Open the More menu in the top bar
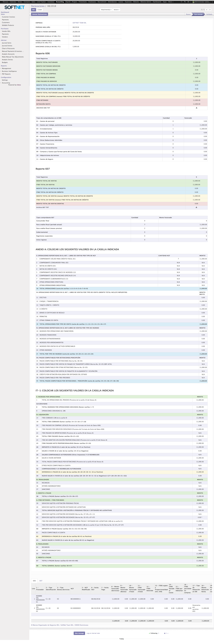Image resolution: width=214 pixels, height=644 pixels. click(170, 2)
